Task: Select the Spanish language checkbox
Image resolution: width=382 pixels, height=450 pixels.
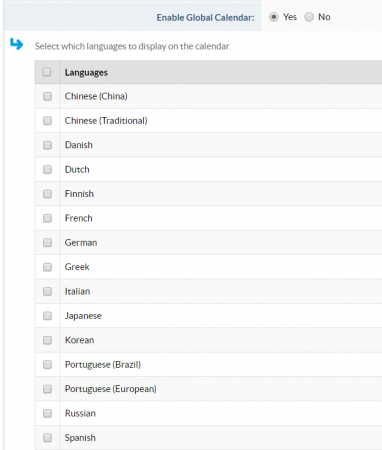Action: click(x=47, y=438)
